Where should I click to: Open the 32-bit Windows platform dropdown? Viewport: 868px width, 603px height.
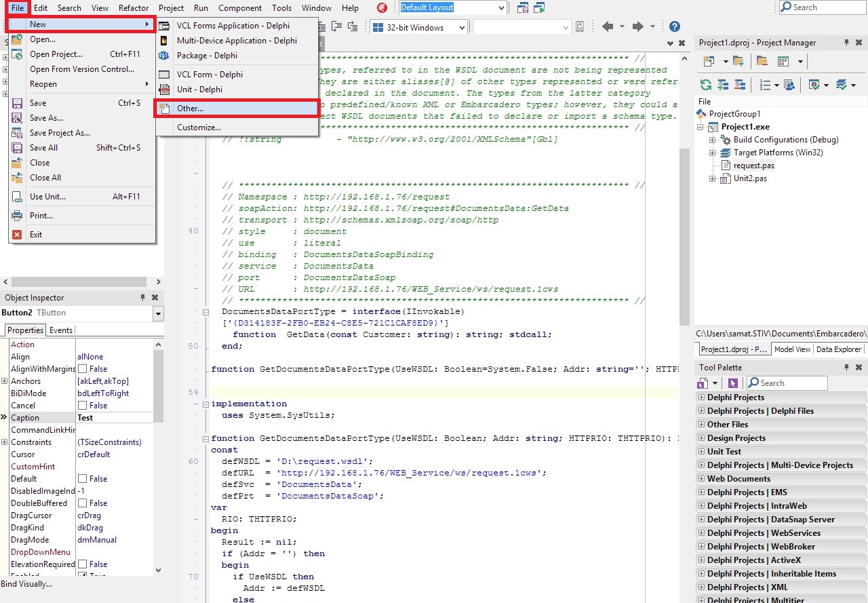[x=462, y=28]
